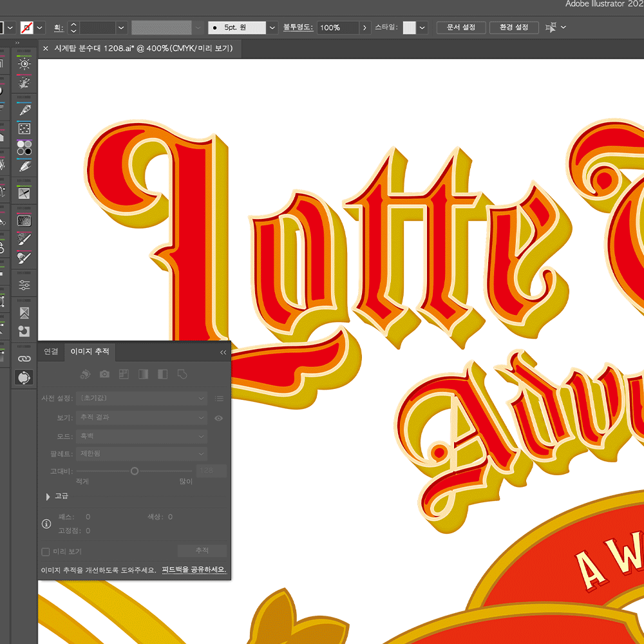644x644 pixels.
Task: Open the 모드 mode dropdown
Action: (x=142, y=436)
